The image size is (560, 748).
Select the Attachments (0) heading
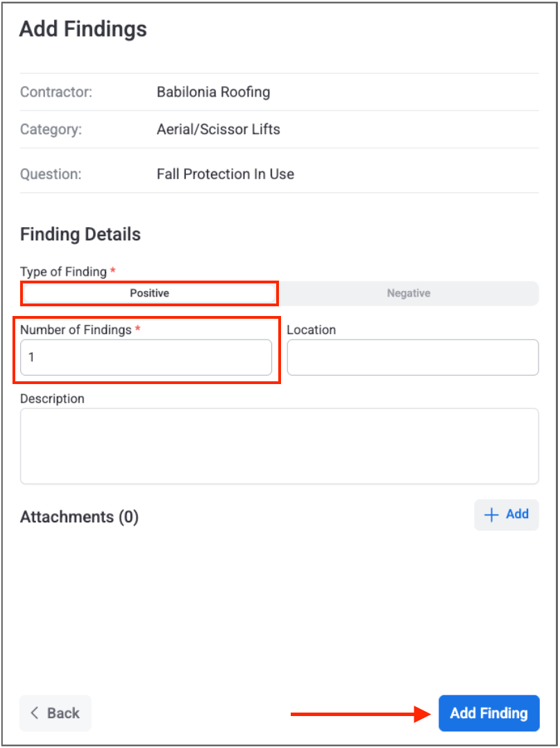[79, 517]
